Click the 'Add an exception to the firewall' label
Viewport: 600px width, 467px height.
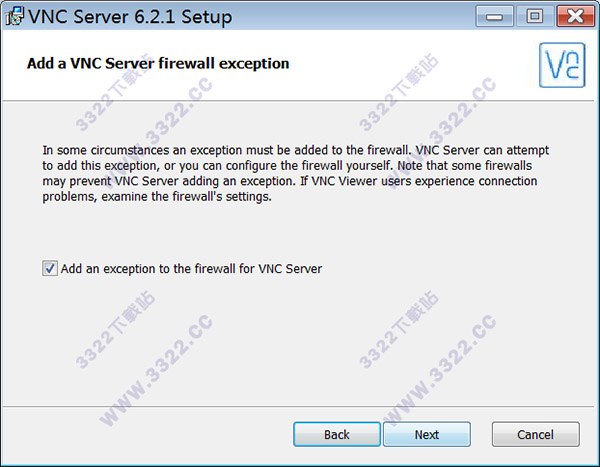tap(191, 269)
